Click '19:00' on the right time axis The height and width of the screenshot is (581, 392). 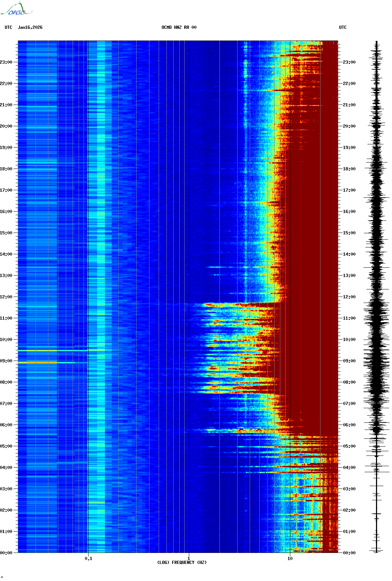(x=349, y=148)
